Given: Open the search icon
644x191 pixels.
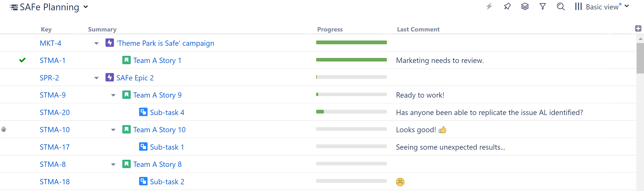Looking at the screenshot, I should pyautogui.click(x=561, y=7).
